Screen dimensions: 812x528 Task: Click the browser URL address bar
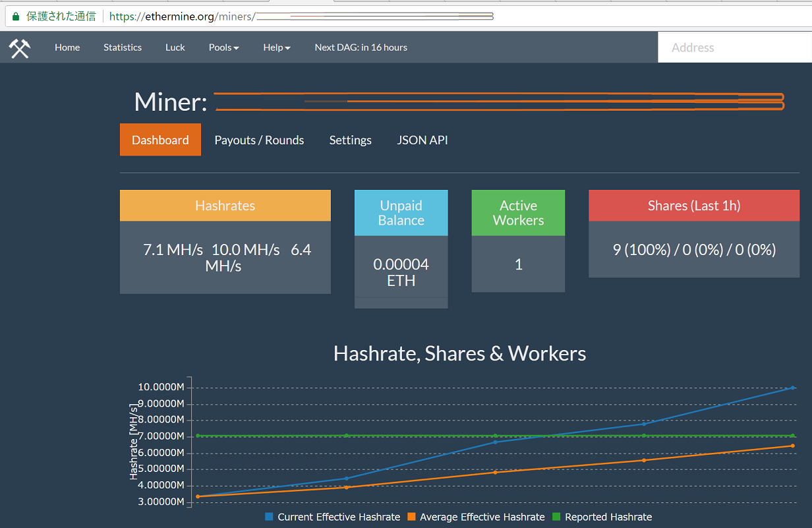[x=395, y=16]
